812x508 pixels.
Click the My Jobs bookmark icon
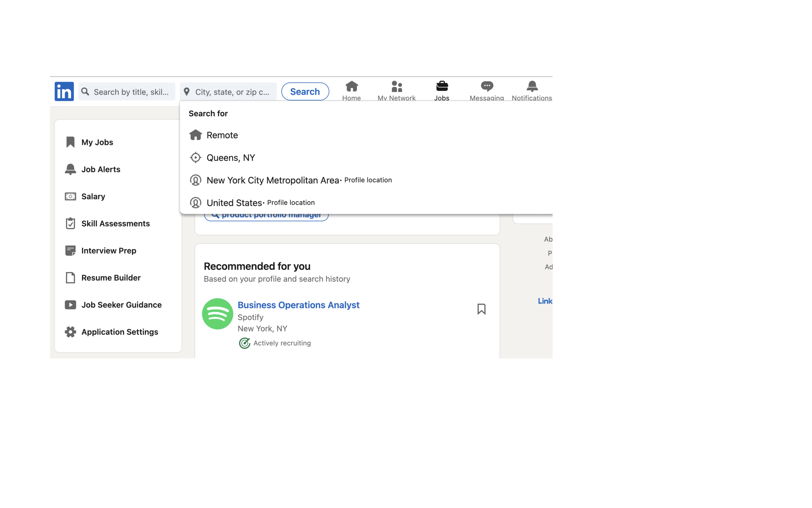pyautogui.click(x=70, y=142)
